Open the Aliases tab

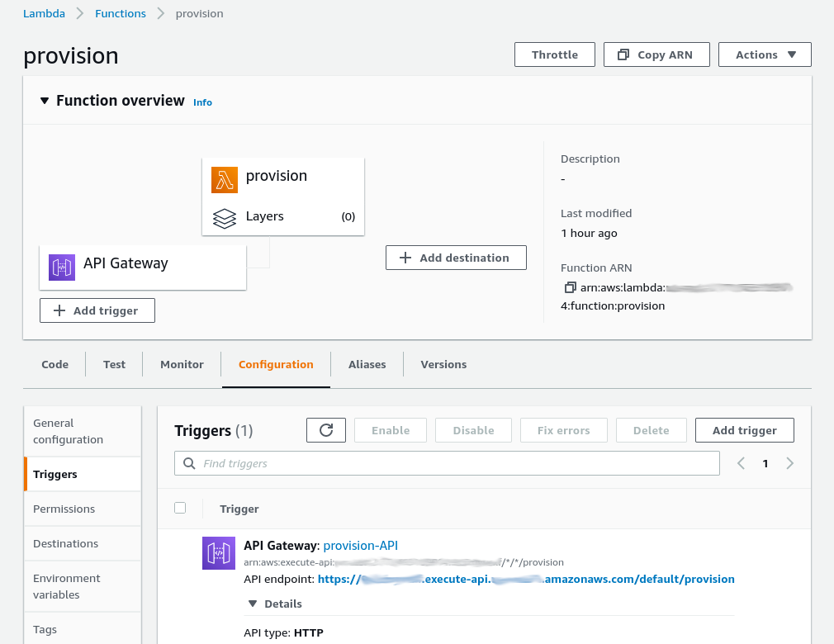(x=367, y=364)
